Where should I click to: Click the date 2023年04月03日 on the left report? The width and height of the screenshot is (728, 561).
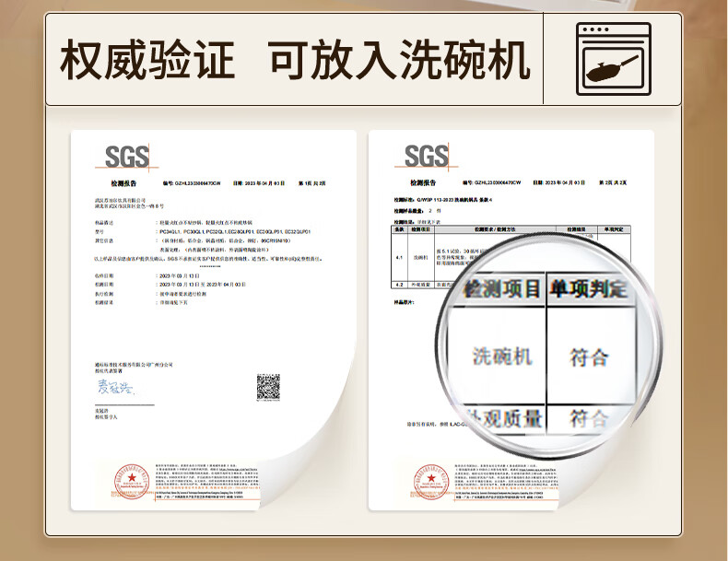coord(259,183)
